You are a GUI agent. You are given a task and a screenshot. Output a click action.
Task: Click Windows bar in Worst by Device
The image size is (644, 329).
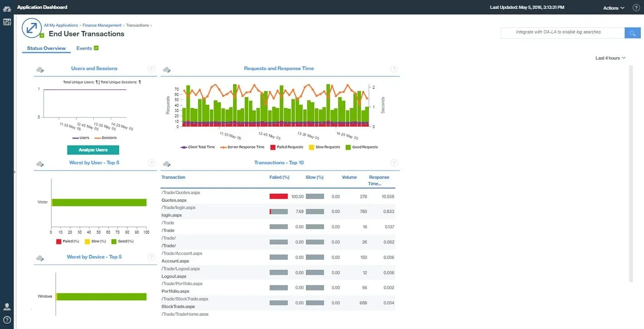pos(102,297)
